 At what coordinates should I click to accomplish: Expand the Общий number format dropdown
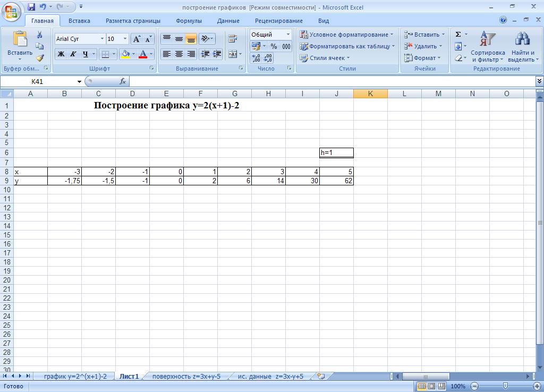click(288, 35)
